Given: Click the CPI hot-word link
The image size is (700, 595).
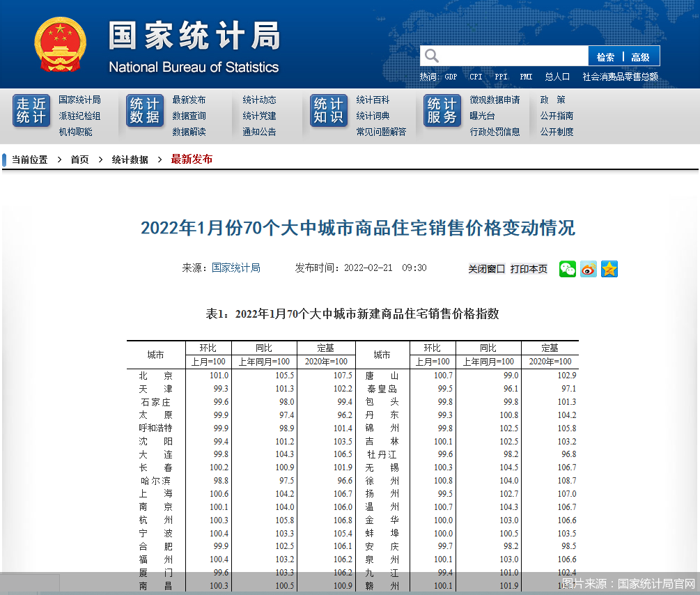Looking at the screenshot, I should (x=476, y=77).
